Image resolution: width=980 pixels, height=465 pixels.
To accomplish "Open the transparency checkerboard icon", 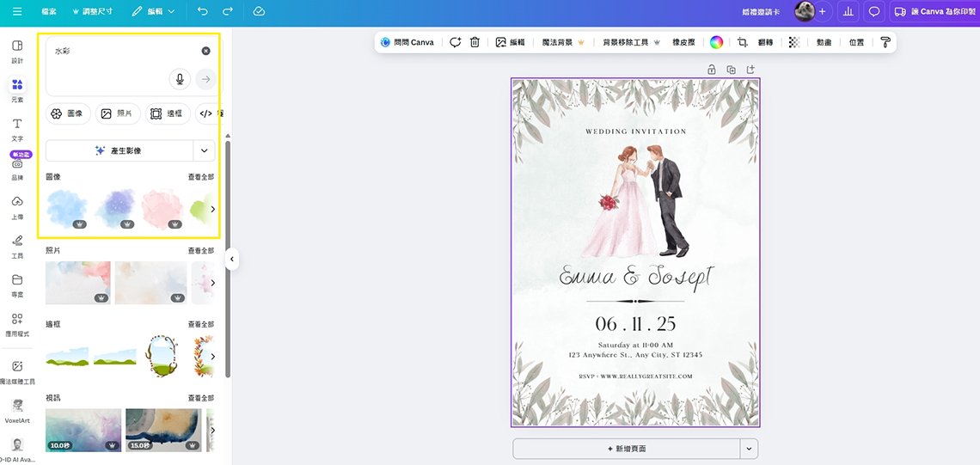I will click(793, 42).
